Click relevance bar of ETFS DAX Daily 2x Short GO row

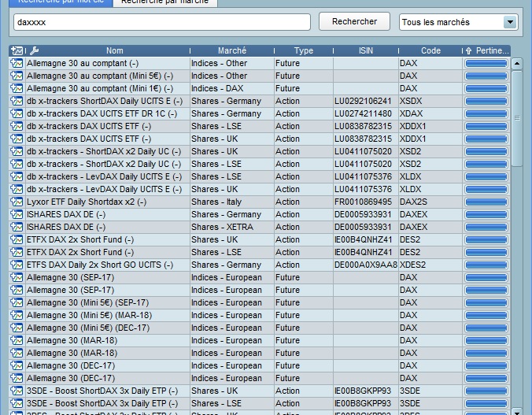pyautogui.click(x=486, y=265)
